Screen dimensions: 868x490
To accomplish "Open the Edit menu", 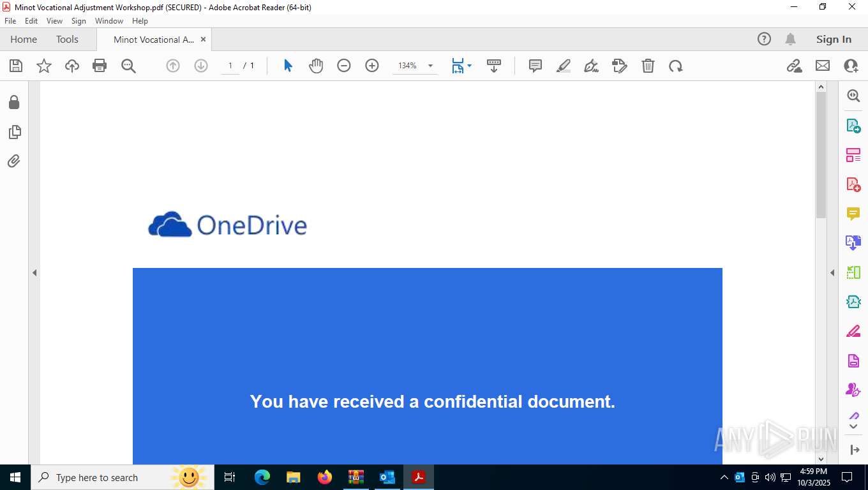I will [x=31, y=21].
